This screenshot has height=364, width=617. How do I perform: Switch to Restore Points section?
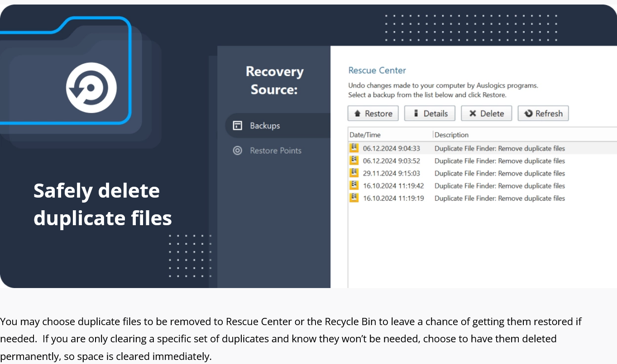pyautogui.click(x=275, y=151)
